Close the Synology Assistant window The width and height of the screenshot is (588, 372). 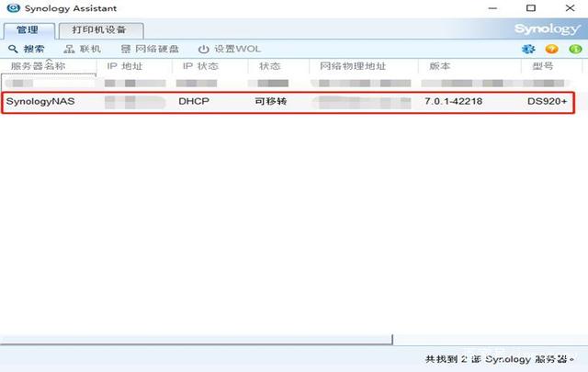[570, 8]
